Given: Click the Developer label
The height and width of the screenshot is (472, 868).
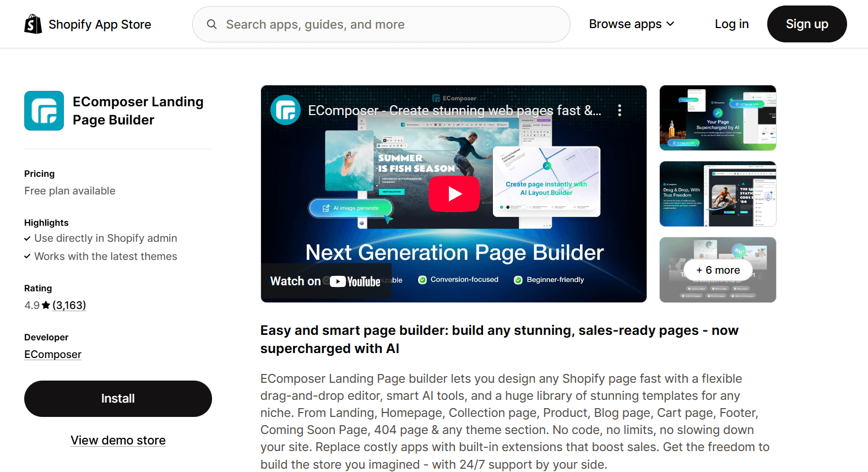Looking at the screenshot, I should [x=46, y=337].
